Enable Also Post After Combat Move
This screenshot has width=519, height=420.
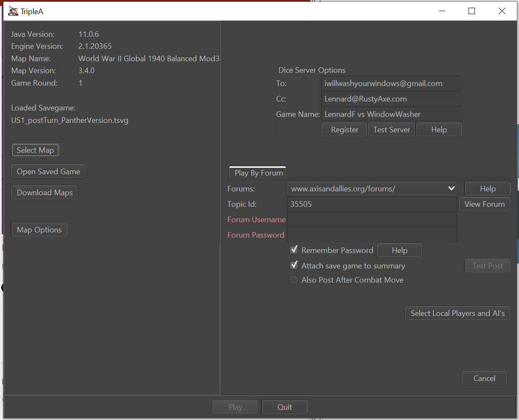point(294,280)
